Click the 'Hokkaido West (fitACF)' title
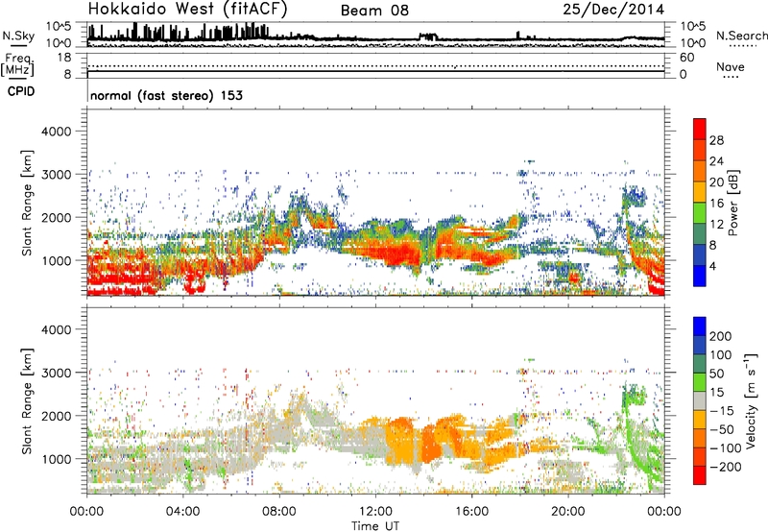Screen dimensions: 768x532 (187, 10)
